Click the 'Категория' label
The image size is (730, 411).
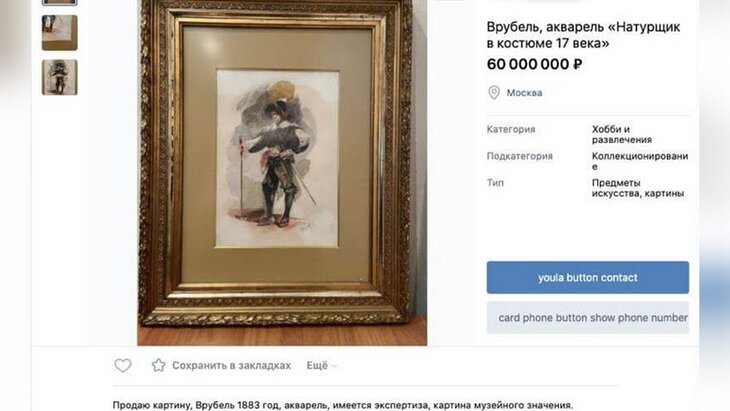click(x=511, y=129)
